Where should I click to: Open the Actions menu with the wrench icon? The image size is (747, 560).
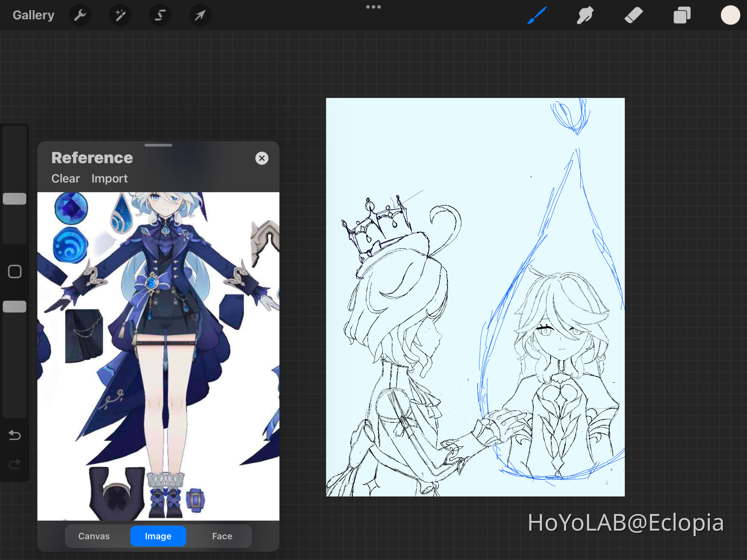pos(80,15)
